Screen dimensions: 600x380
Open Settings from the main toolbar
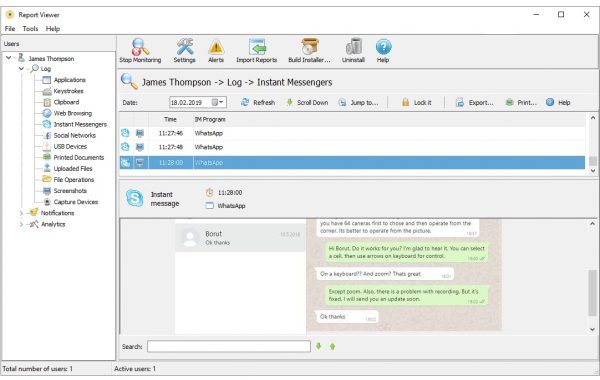[184, 51]
